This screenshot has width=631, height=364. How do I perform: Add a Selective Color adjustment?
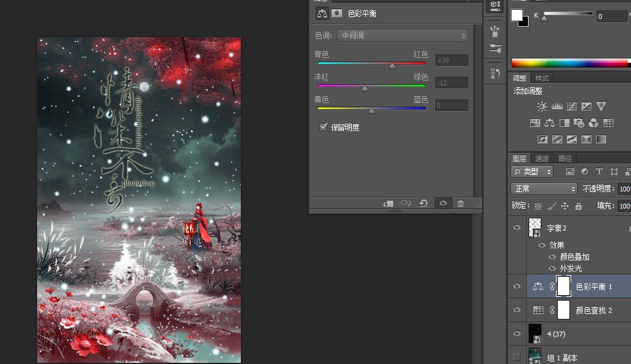tap(586, 139)
